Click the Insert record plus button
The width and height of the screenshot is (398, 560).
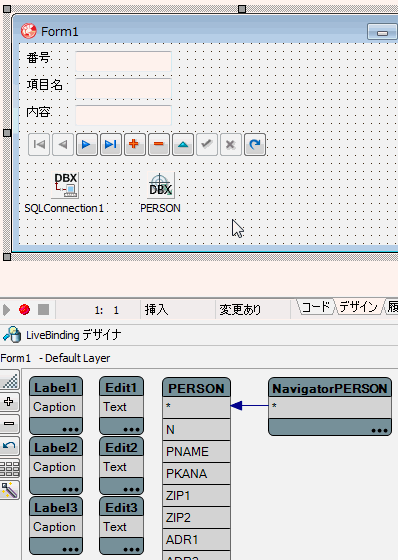click(x=135, y=145)
